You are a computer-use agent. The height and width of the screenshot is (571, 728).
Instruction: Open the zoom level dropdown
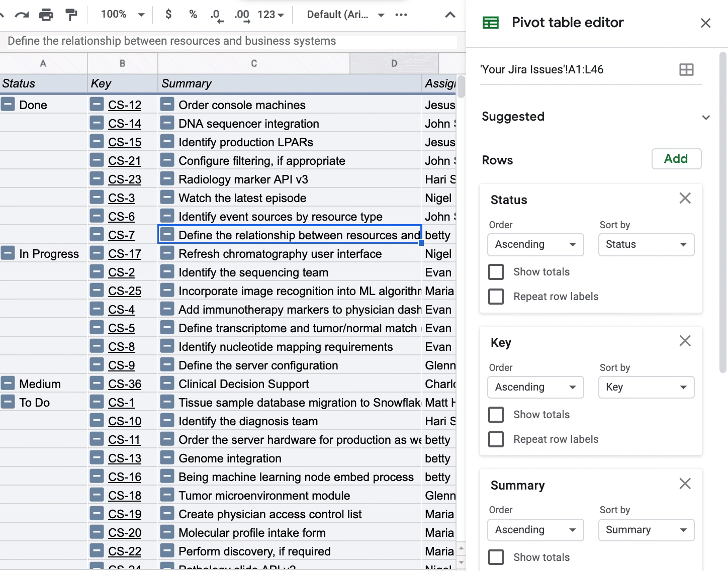123,15
